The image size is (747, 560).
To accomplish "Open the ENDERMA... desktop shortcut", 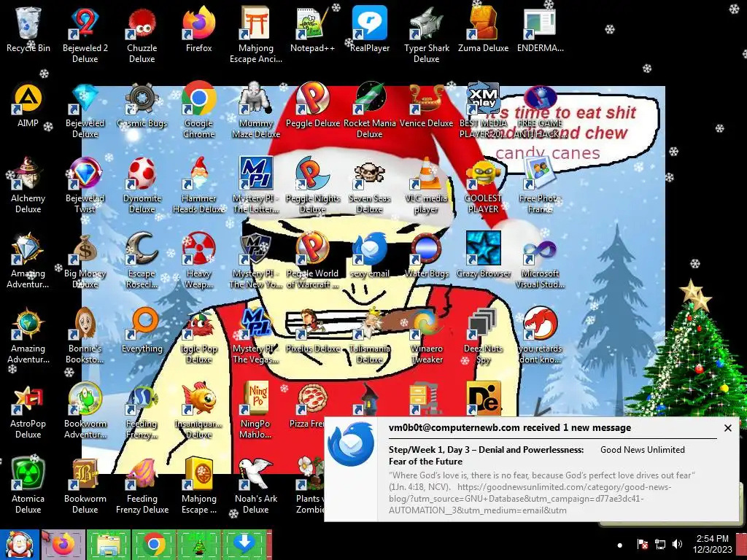I will [541, 30].
